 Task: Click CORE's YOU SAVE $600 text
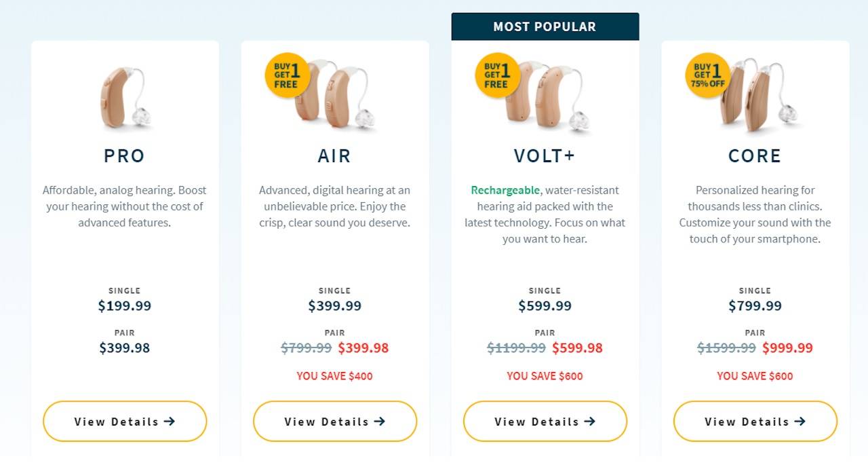(755, 376)
